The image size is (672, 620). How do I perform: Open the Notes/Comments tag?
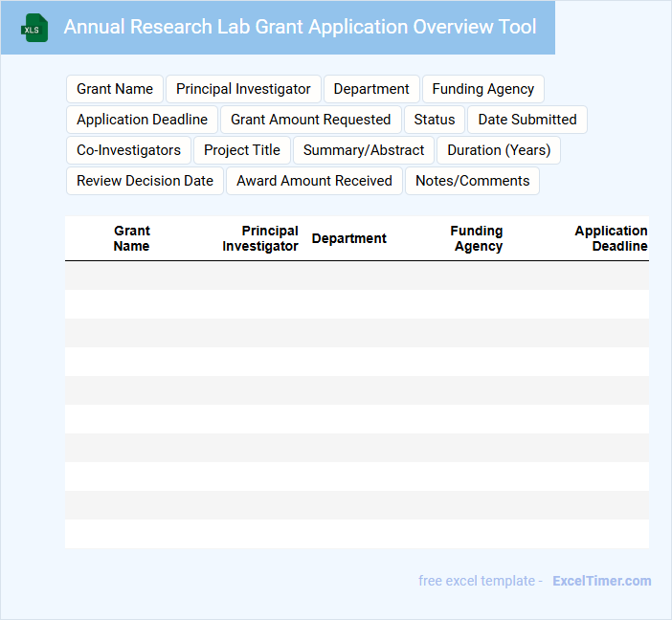[x=472, y=181]
